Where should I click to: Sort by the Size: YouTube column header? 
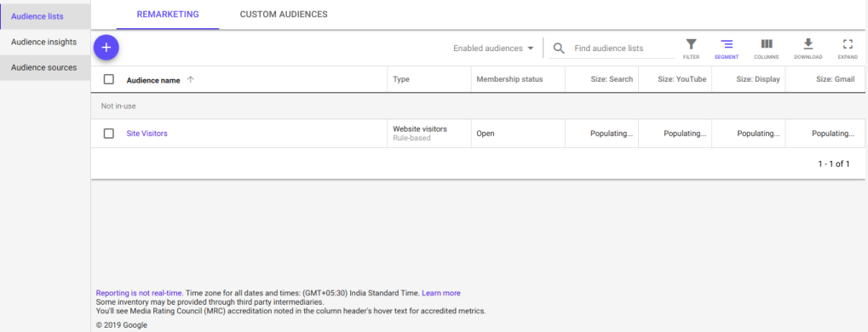pyautogui.click(x=682, y=80)
